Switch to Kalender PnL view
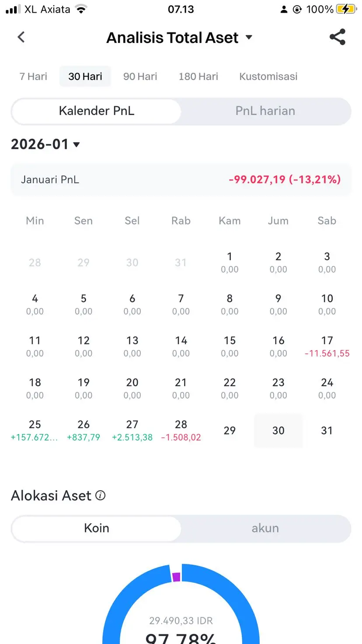362x644 pixels. coord(97,111)
